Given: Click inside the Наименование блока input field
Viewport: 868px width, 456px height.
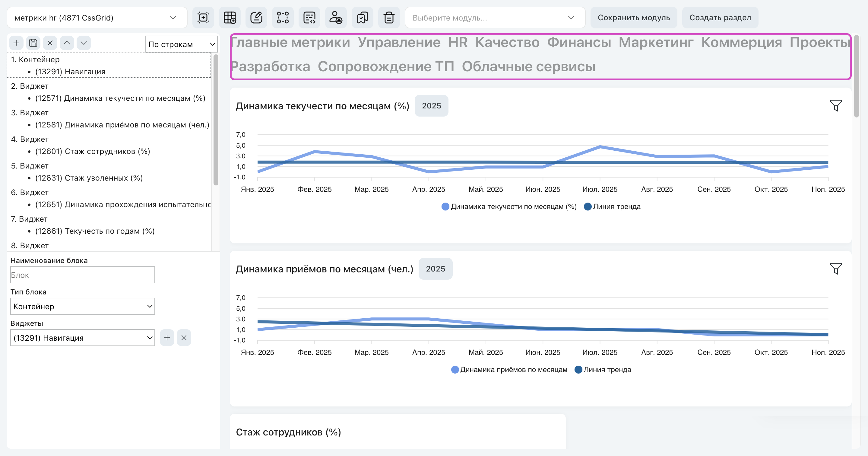Looking at the screenshot, I should pos(83,275).
